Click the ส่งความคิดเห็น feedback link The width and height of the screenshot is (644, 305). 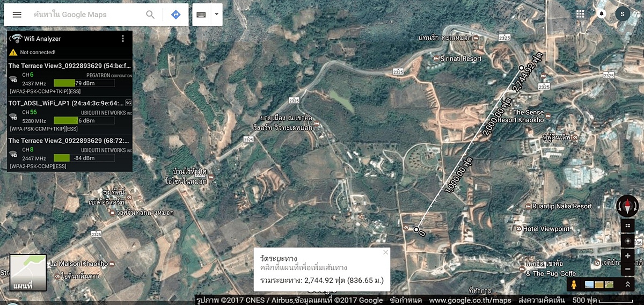click(542, 300)
